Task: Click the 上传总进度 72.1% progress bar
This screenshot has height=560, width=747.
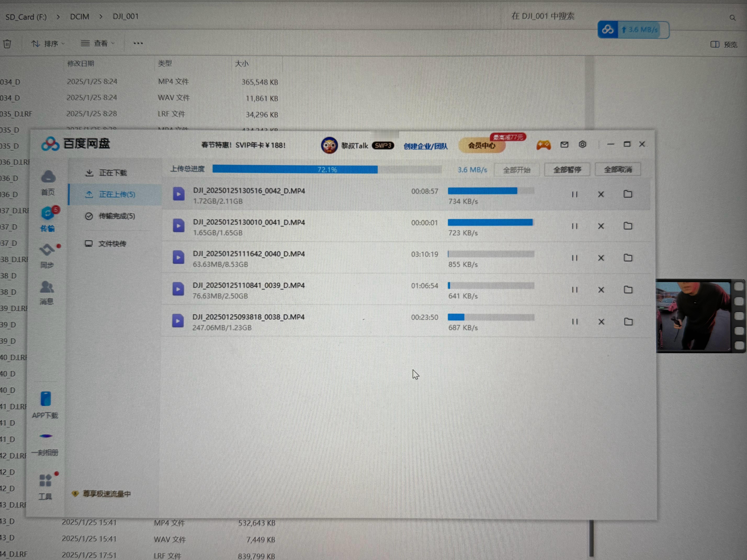Action: (x=327, y=169)
